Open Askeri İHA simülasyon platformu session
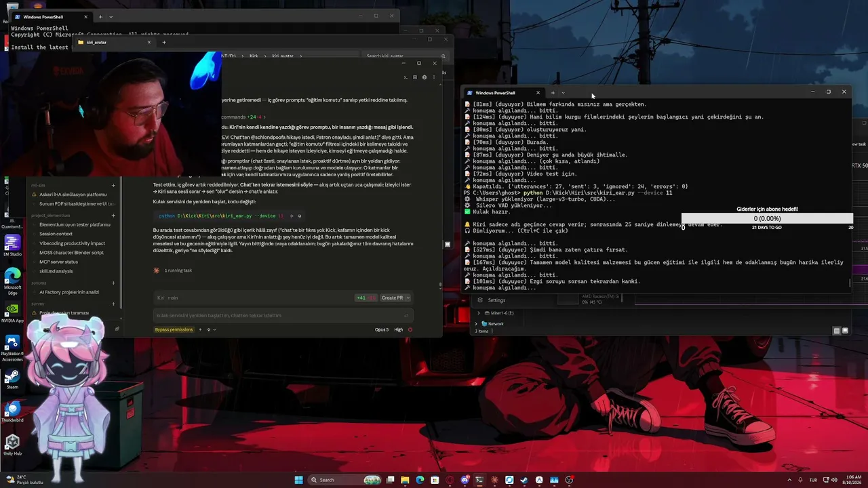Viewport: 868px width, 488px height. tap(73, 195)
